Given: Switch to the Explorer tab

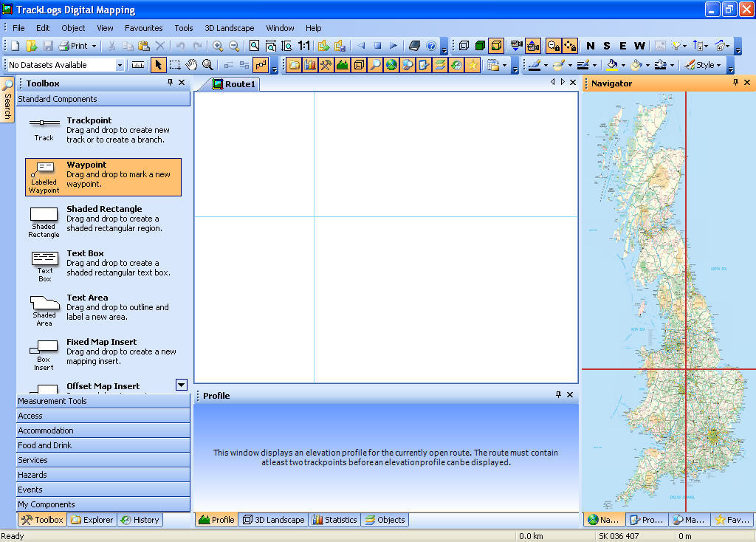Looking at the screenshot, I should 92,520.
